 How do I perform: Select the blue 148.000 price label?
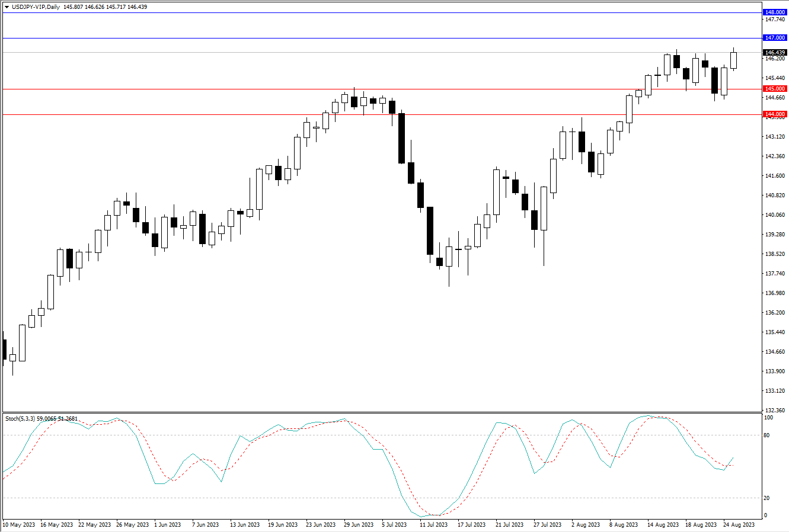pyautogui.click(x=775, y=12)
